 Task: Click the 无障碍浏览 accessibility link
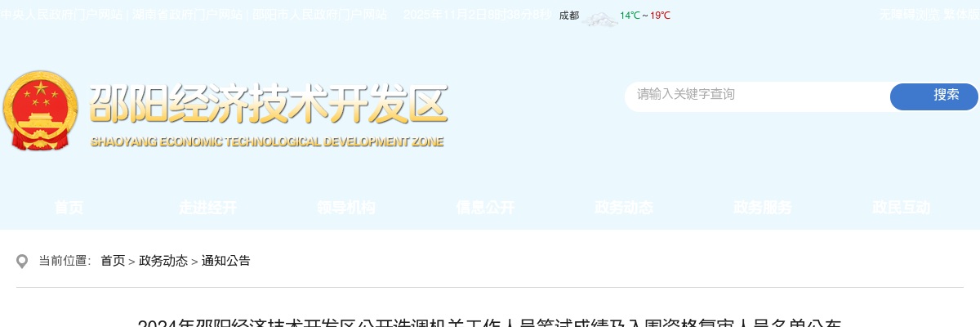point(909,15)
